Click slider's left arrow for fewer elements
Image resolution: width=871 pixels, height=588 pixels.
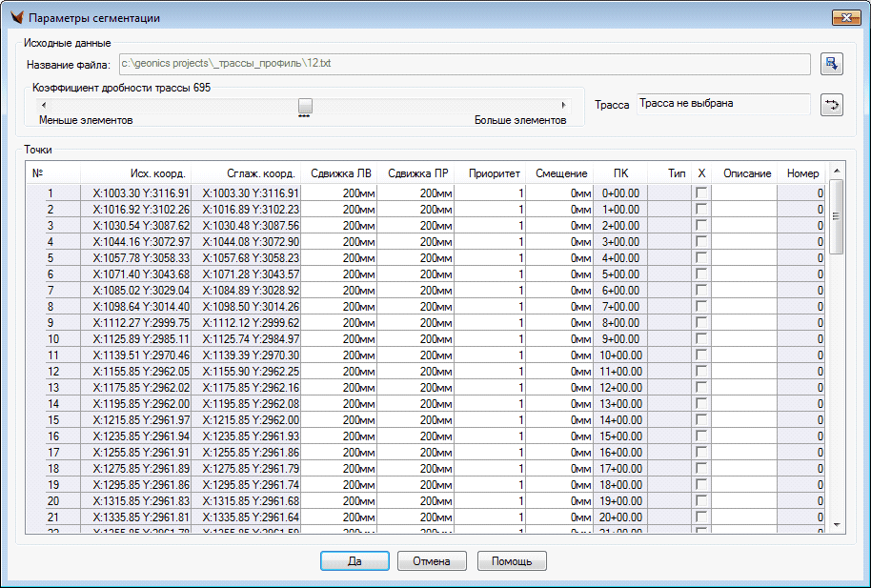point(41,105)
